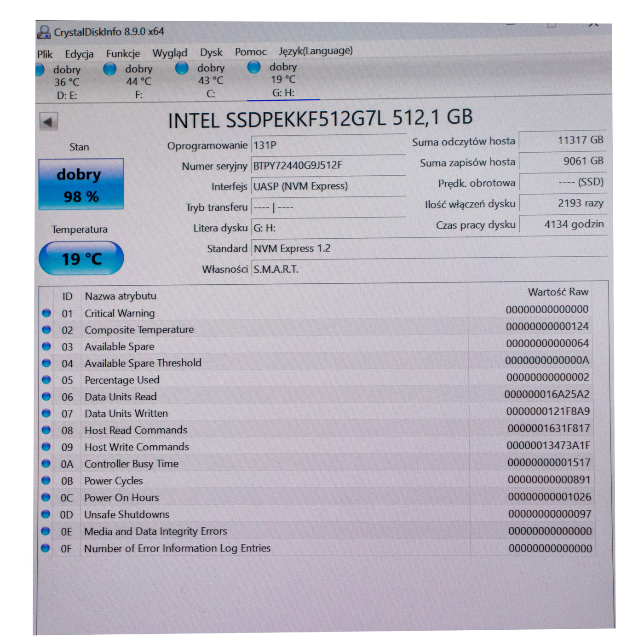Click the previous disk arrow button
Image resolution: width=644 pixels, height=644 pixels.
click(48, 122)
